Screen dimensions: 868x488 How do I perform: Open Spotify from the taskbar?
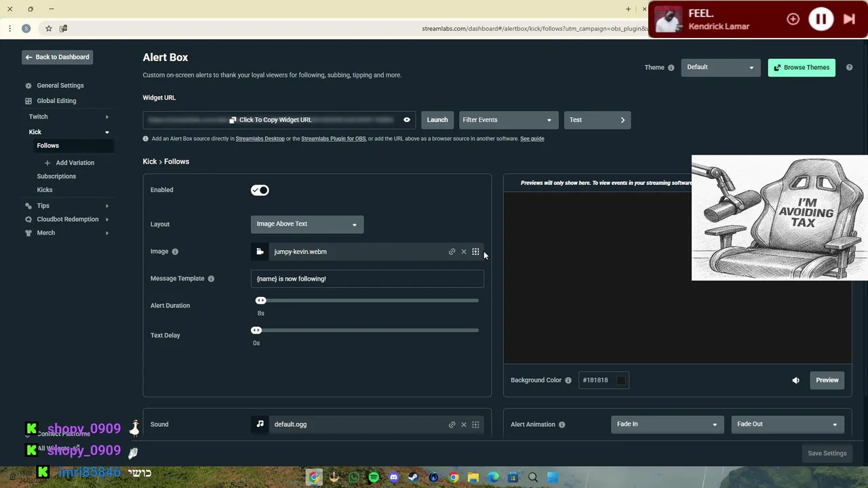pyautogui.click(x=374, y=477)
